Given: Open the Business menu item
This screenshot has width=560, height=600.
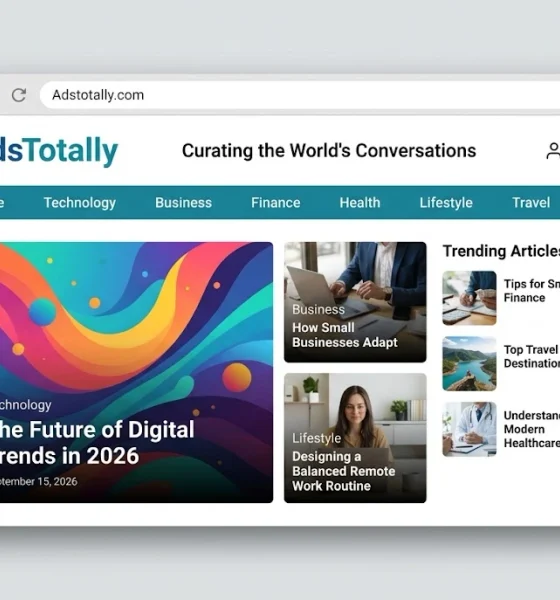Looking at the screenshot, I should [183, 202].
